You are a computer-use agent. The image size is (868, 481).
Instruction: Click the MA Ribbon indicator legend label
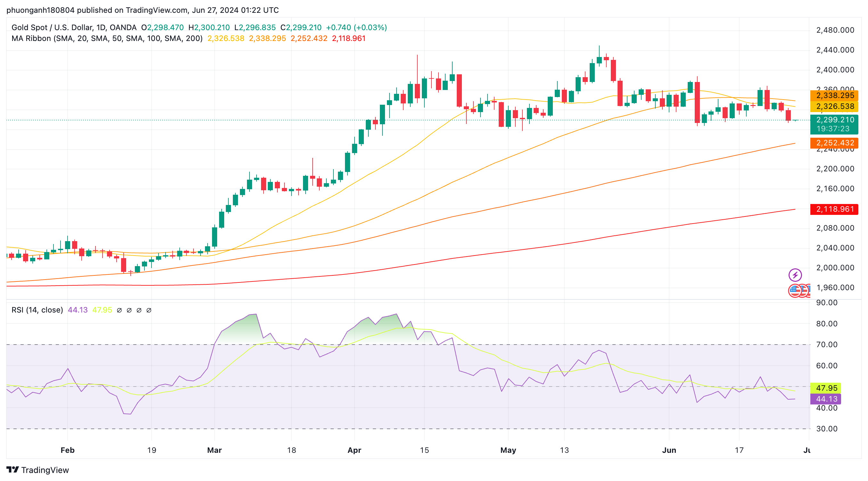click(107, 38)
